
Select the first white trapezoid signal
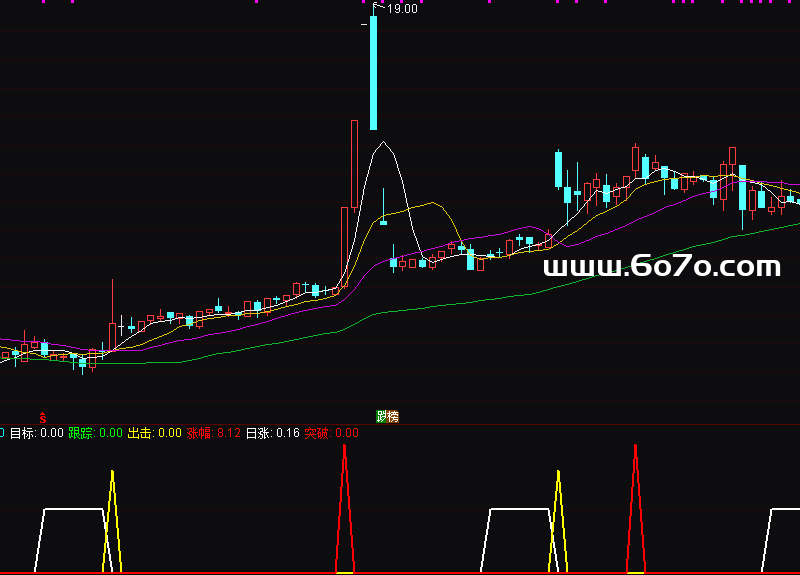(x=72, y=510)
